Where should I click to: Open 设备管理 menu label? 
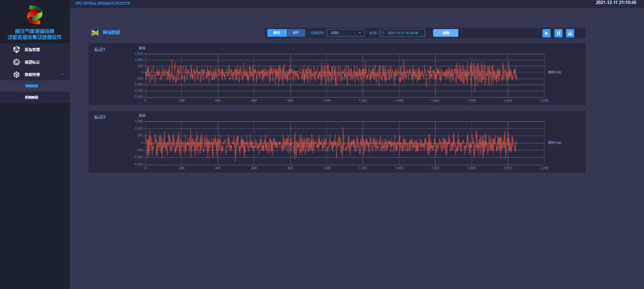pos(32,50)
